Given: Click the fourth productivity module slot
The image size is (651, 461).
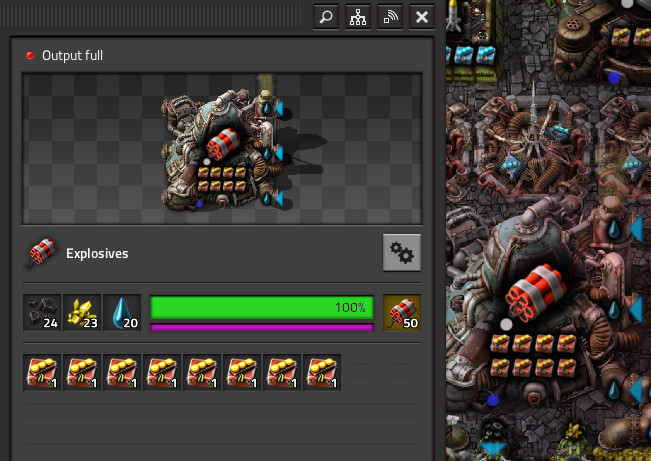Looking at the screenshot, I should [162, 372].
